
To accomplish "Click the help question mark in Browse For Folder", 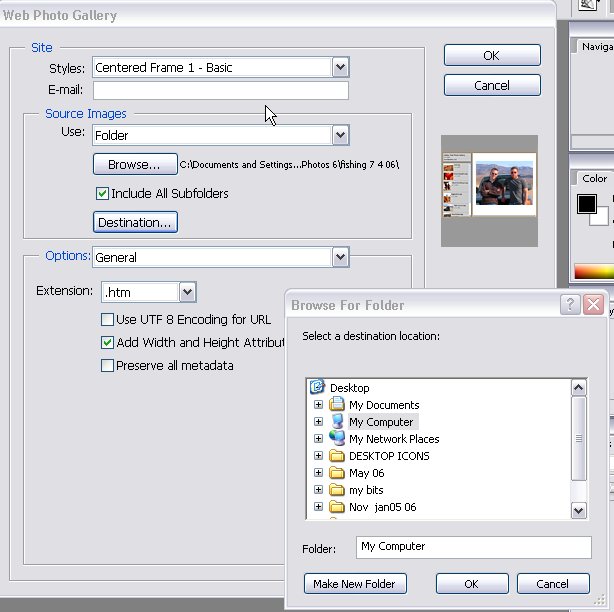I will [570, 305].
